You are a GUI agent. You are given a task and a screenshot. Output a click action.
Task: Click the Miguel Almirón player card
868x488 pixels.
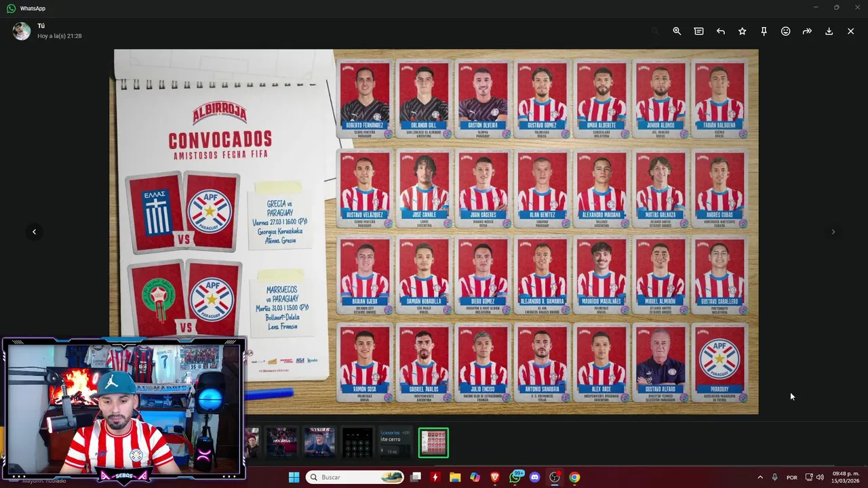click(x=660, y=276)
